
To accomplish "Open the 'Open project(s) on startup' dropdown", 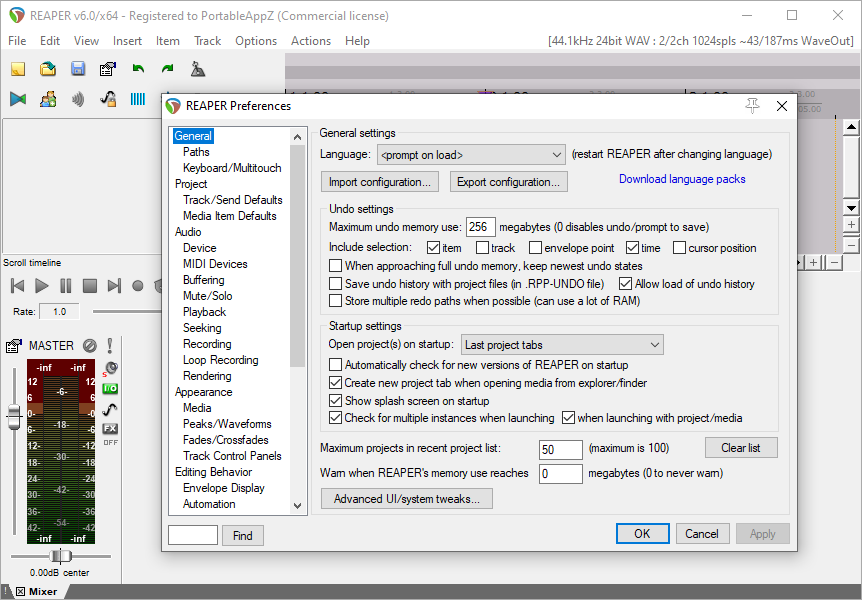I will point(562,345).
